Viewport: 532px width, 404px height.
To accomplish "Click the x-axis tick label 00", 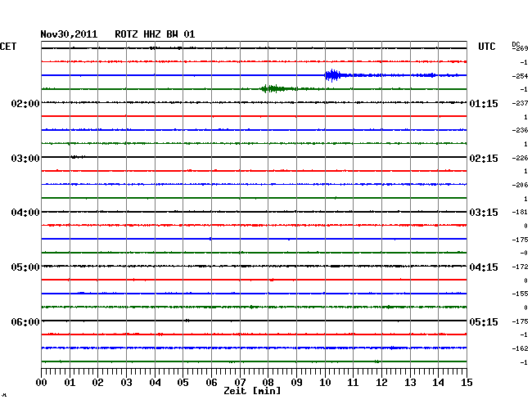I will pos(41,383).
